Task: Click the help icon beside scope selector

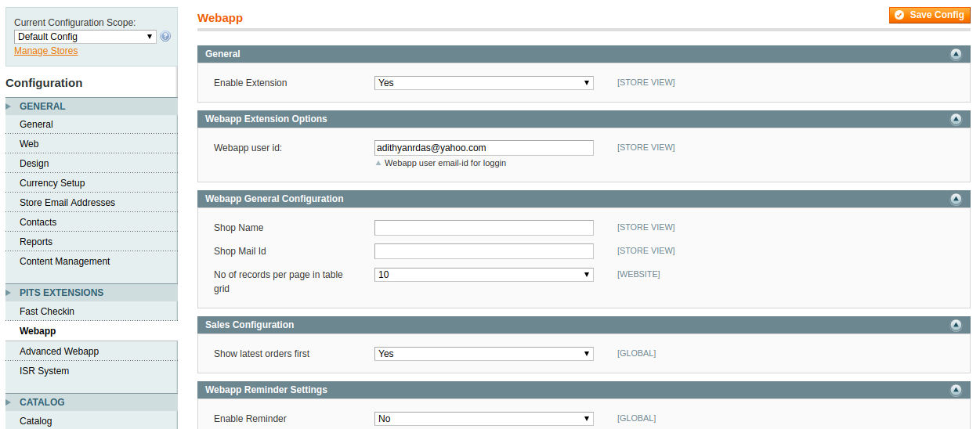Action: 165,37
